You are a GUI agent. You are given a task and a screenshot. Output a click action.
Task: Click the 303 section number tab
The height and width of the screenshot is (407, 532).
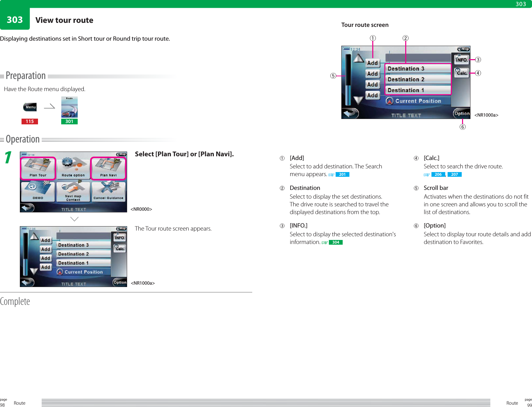15,19
